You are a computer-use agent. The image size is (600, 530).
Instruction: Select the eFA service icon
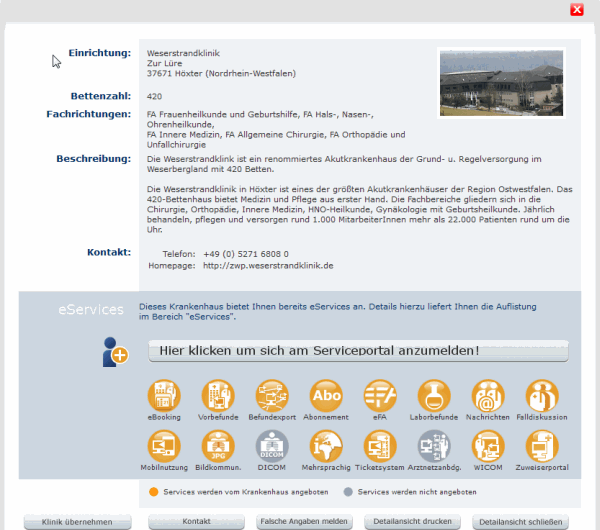point(380,395)
